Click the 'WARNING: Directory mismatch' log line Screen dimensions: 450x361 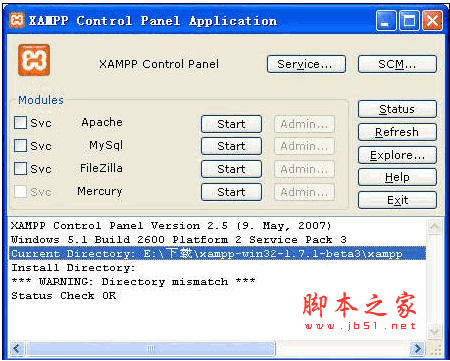point(133,282)
